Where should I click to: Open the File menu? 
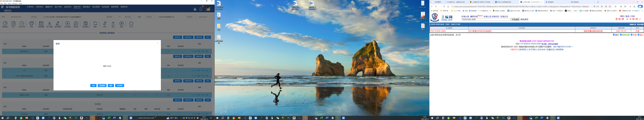[1, 3]
